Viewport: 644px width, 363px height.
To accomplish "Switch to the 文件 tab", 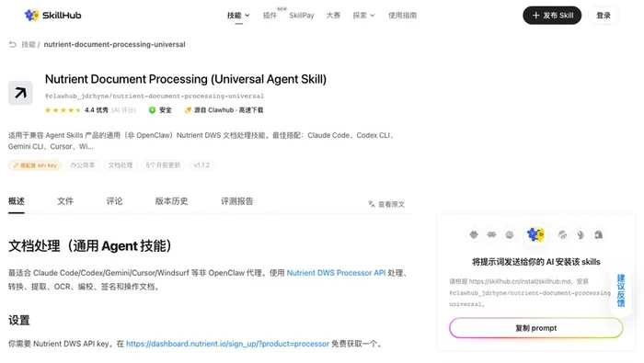I will click(65, 201).
